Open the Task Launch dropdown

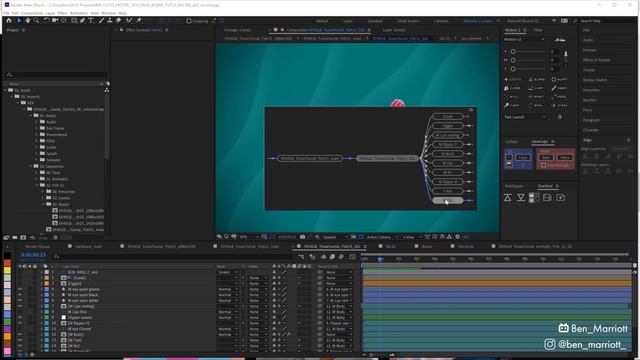pos(525,117)
